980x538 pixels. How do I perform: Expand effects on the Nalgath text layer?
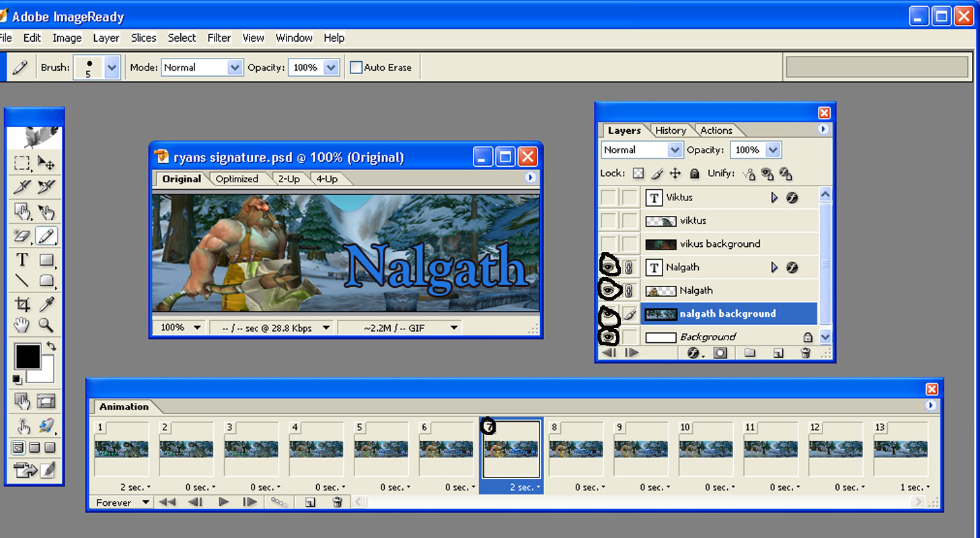774,267
